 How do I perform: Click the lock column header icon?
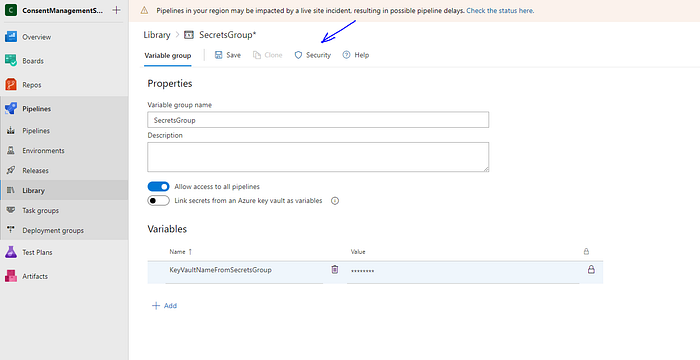click(x=586, y=251)
